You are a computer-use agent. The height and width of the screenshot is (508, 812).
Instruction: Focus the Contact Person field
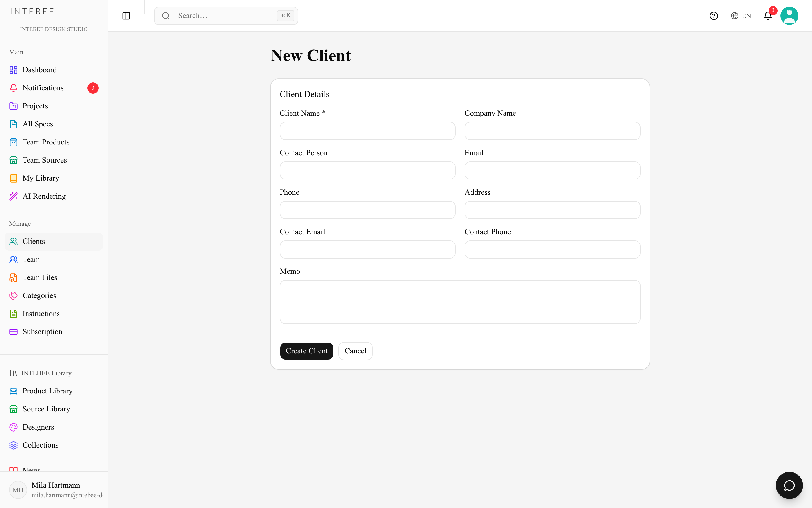367,170
